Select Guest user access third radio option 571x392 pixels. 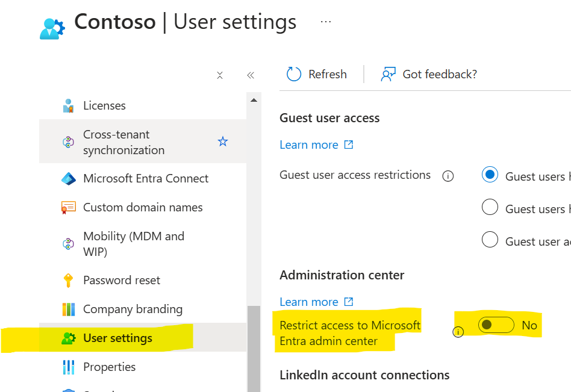click(x=490, y=239)
